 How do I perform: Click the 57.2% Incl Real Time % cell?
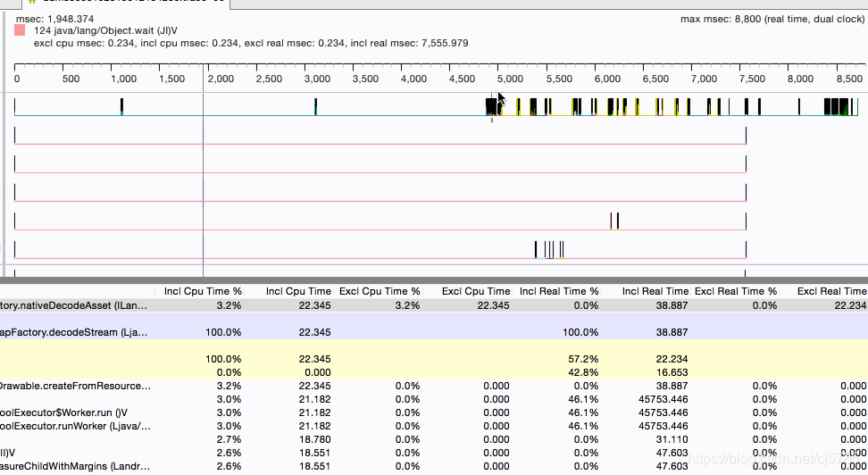583,359
